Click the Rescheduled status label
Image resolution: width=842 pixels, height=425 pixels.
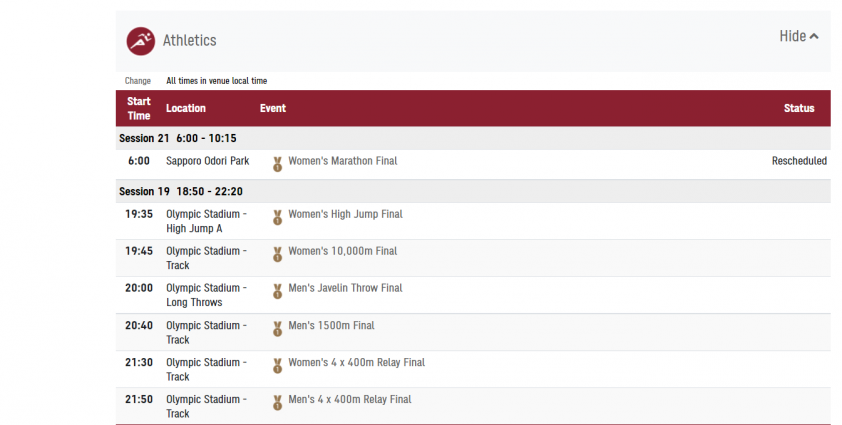coord(799,161)
